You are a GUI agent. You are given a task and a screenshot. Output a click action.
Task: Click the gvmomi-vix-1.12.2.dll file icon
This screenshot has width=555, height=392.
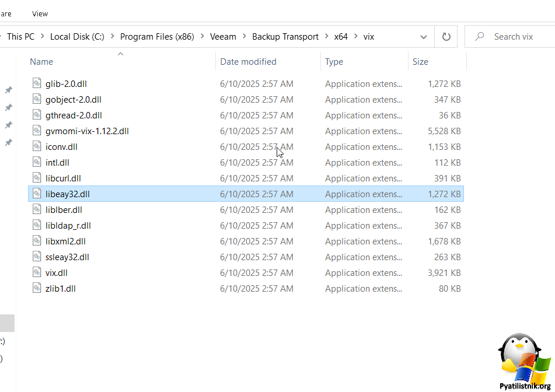(37, 131)
